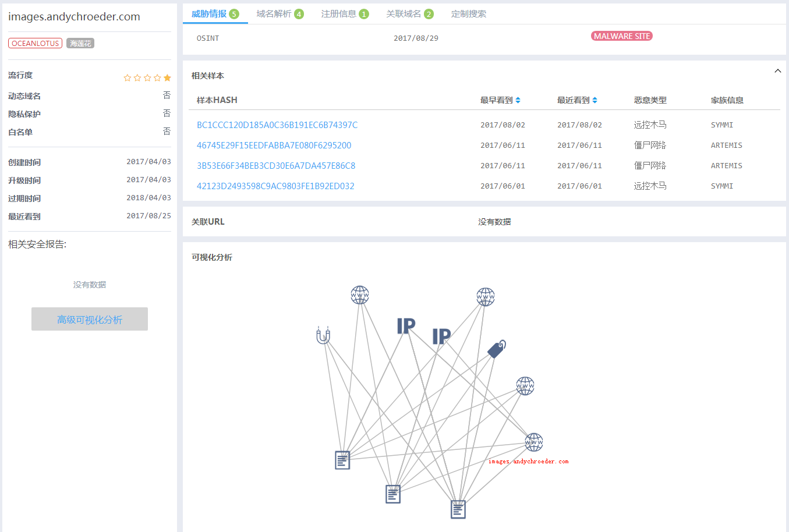The height and width of the screenshot is (532, 789).
Task: Click the MALWARE SITE badge
Action: tap(621, 36)
